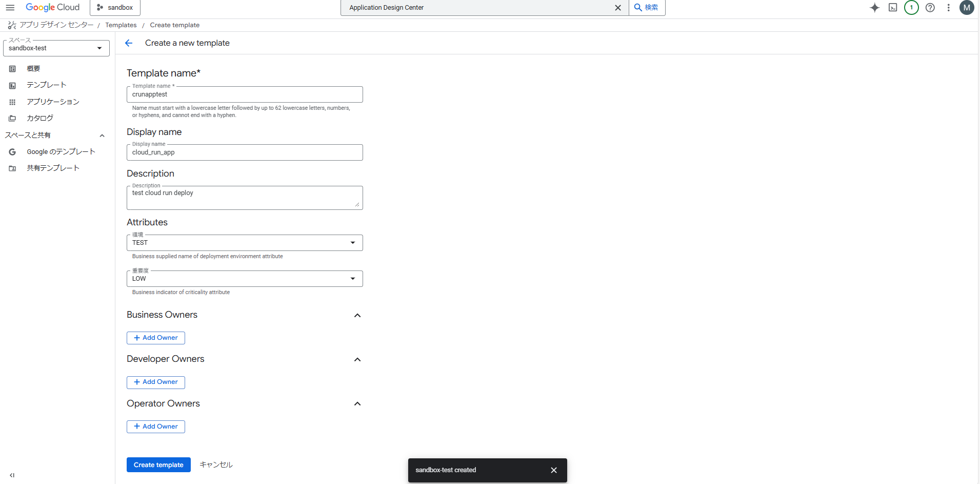Screen dimensions: 980x484
Task: Click the アプリ デザイン センター breadcrumb icon
Action: pyautogui.click(x=12, y=25)
